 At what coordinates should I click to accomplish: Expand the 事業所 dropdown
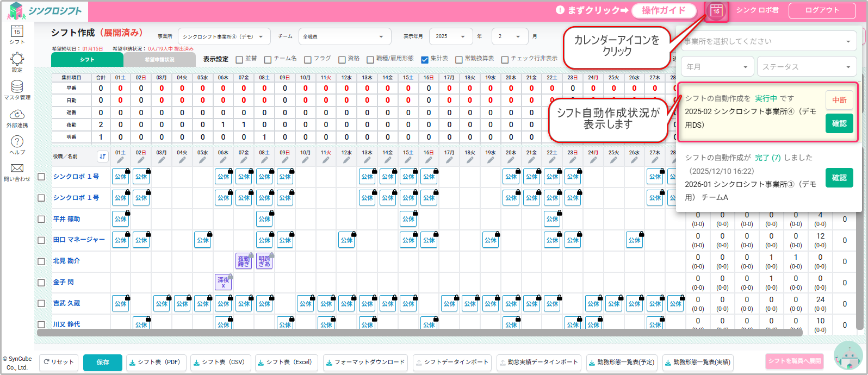[x=224, y=36]
